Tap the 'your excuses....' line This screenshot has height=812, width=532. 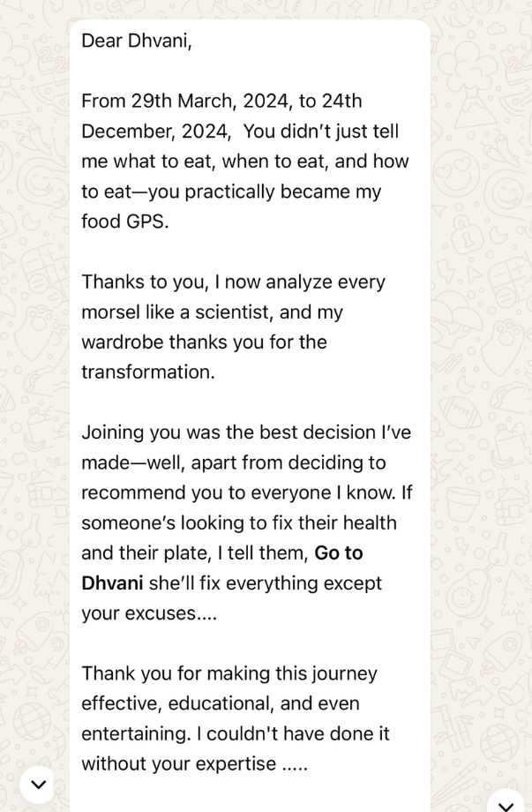click(148, 613)
